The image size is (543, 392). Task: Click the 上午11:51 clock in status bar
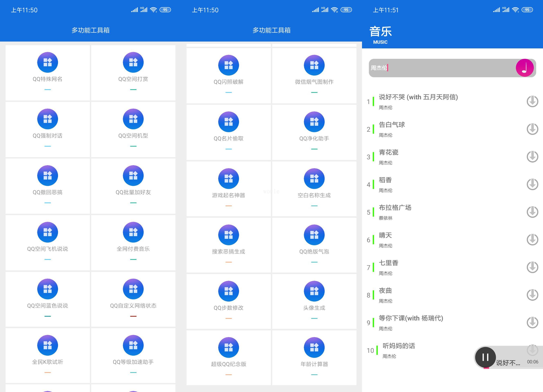385,10
